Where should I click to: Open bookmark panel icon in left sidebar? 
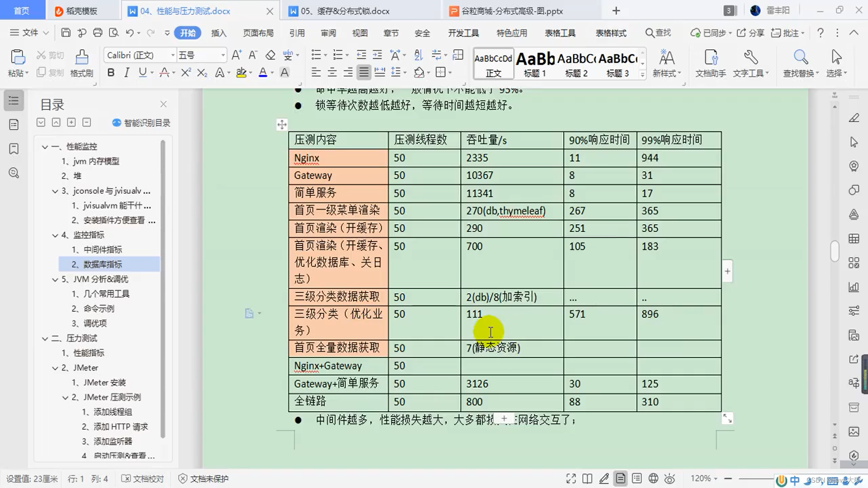(14, 149)
